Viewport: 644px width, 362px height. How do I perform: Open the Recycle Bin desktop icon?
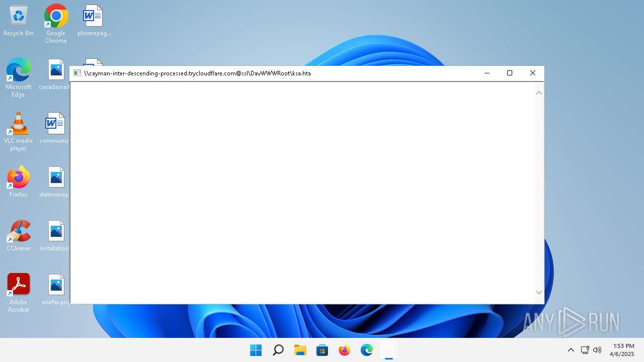pos(19,21)
